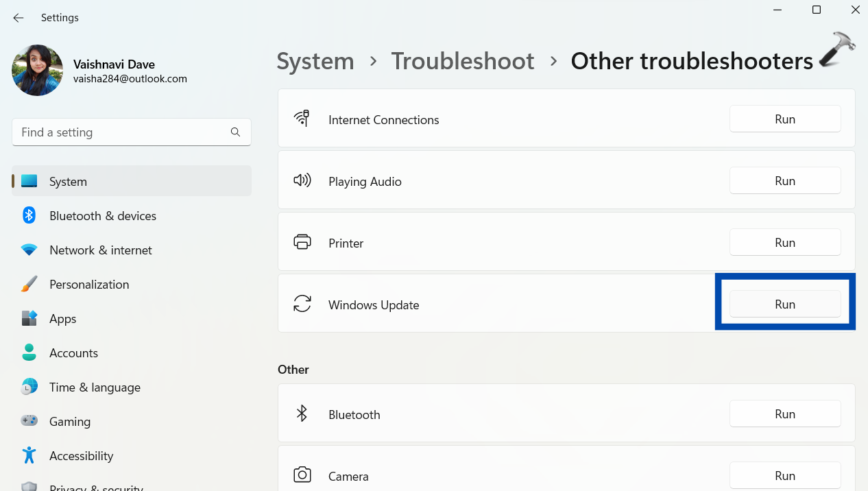
Task: Click the Time & language clock icon
Action: [x=29, y=387]
